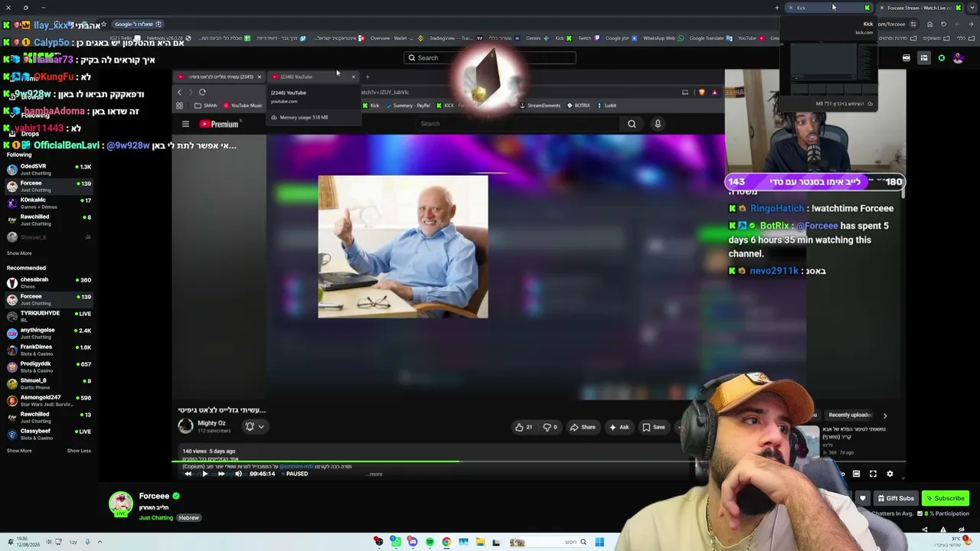980x551 pixels.
Task: Open FrankDimes channel in sidebar
Action: (x=49, y=350)
